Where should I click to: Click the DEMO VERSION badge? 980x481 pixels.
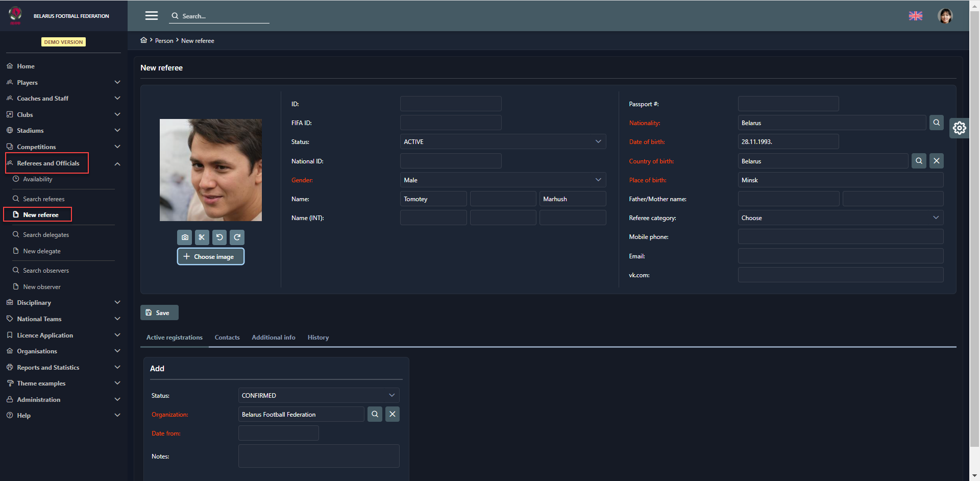pyautogui.click(x=63, y=42)
